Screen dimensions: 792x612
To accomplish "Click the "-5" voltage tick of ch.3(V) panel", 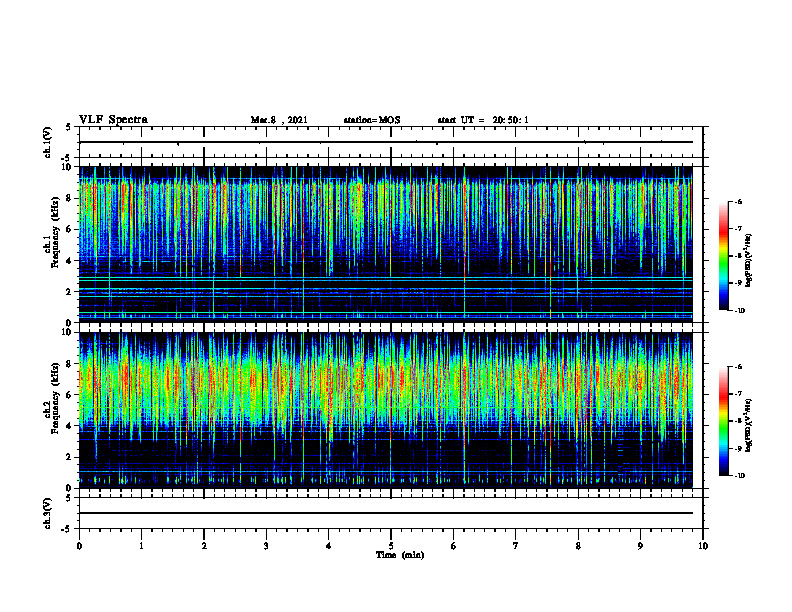I will pyautogui.click(x=67, y=529).
